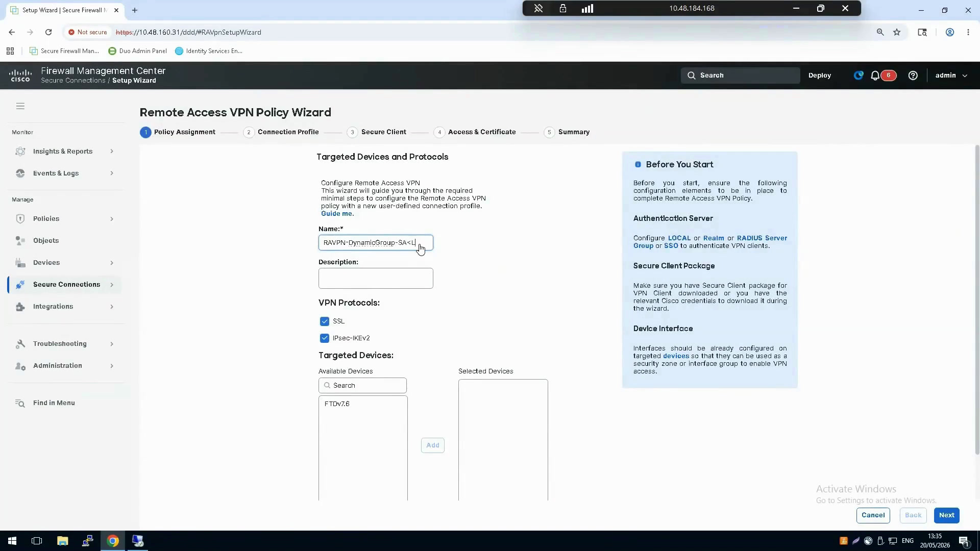The height and width of the screenshot is (551, 980).
Task: Click the Policies shield icon
Action: click(20, 219)
